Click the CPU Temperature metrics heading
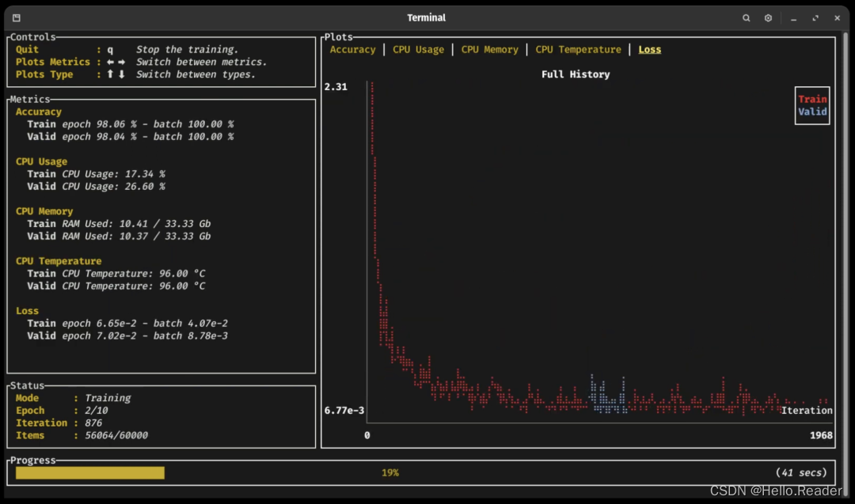 (x=59, y=261)
